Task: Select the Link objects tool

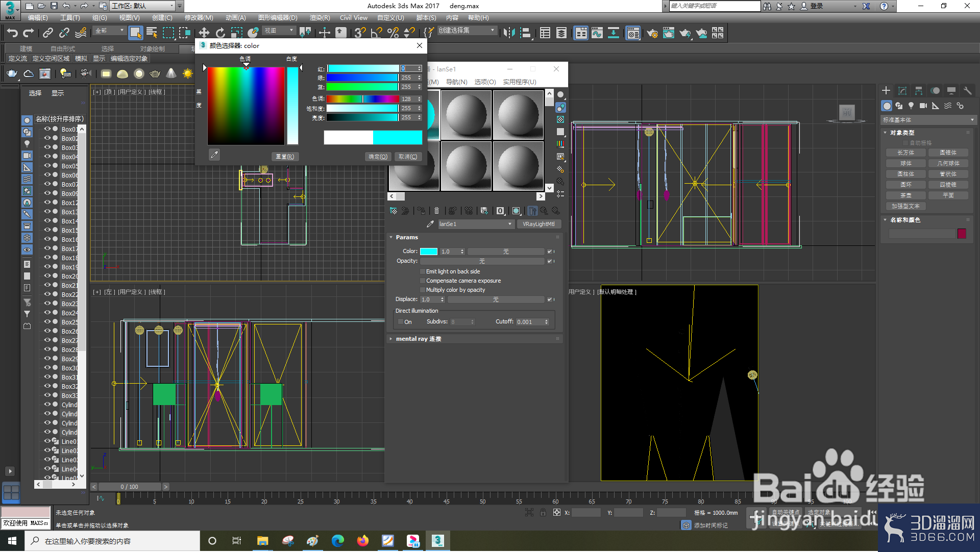Action: [x=47, y=33]
